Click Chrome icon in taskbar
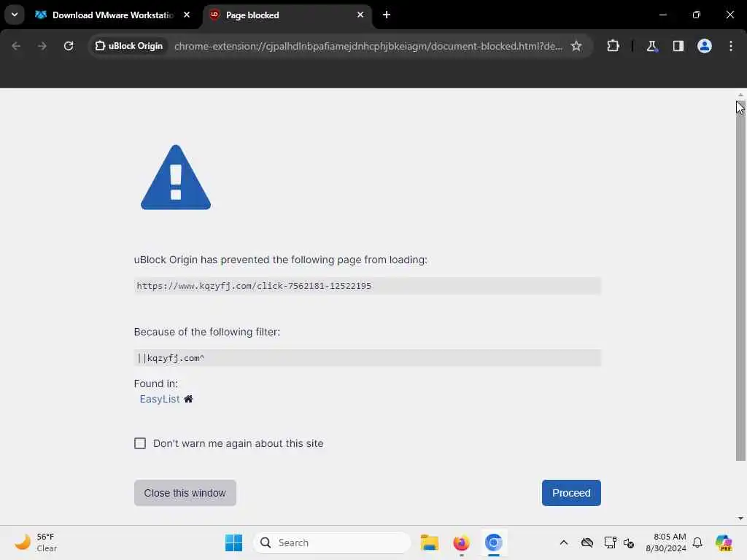Image resolution: width=747 pixels, height=560 pixels. pyautogui.click(x=494, y=542)
